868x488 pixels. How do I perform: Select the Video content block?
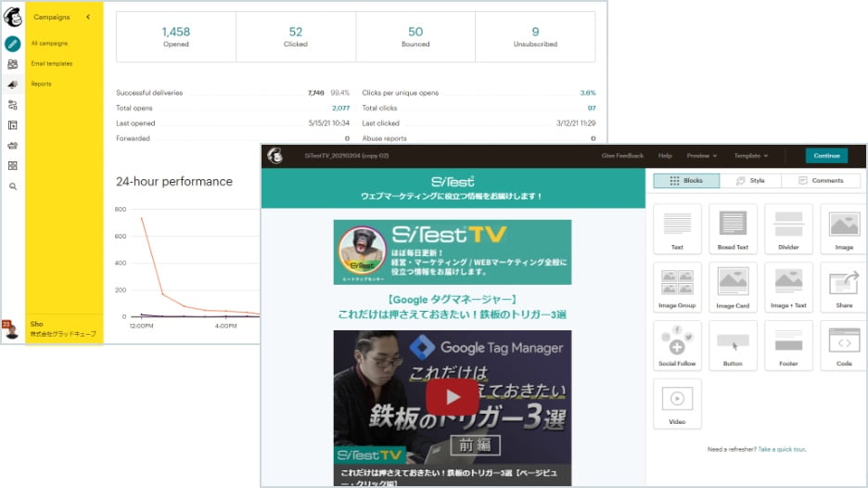point(677,404)
